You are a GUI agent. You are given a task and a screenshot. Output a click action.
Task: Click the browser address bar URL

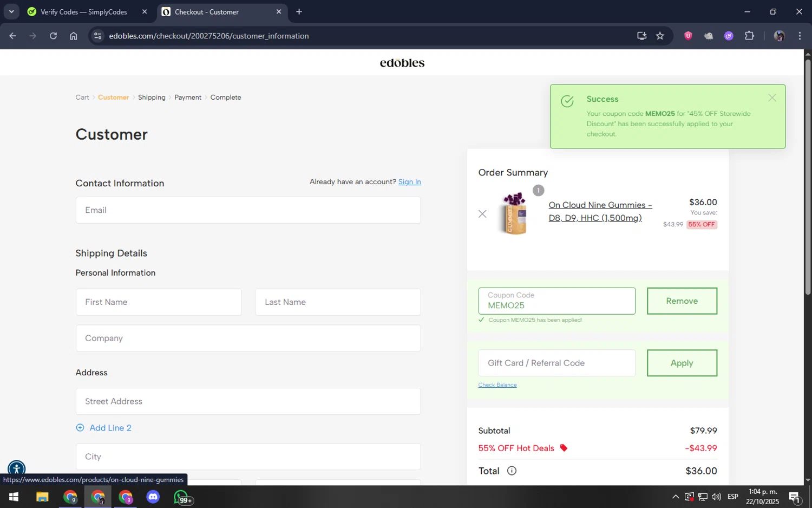209,36
